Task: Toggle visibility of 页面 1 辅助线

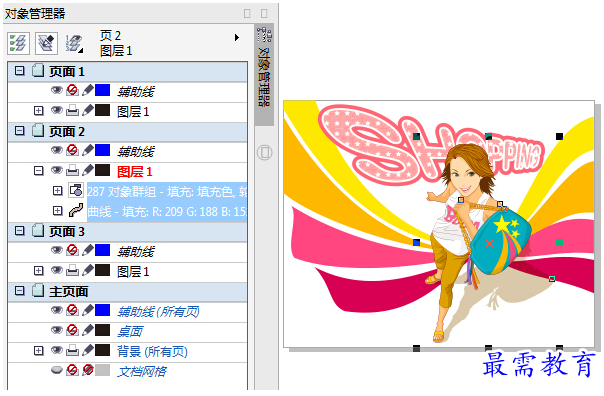Action: pos(57,90)
